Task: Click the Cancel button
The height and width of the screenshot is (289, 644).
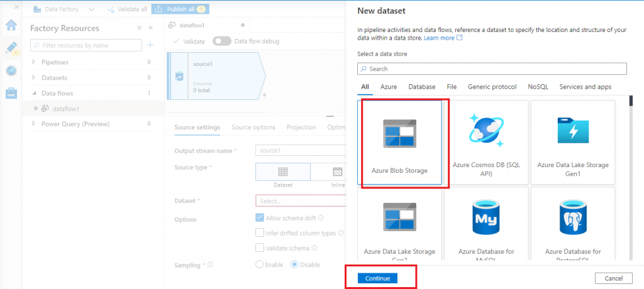Action: 614,278
